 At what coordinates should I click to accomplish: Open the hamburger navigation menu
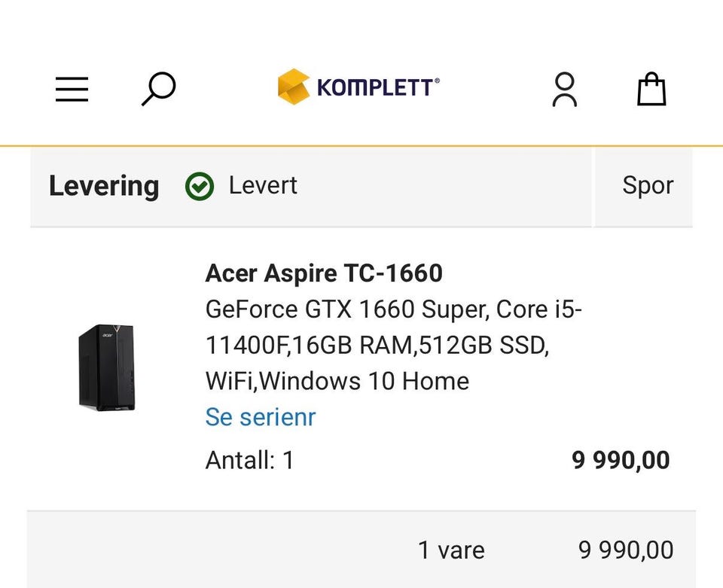(72, 90)
